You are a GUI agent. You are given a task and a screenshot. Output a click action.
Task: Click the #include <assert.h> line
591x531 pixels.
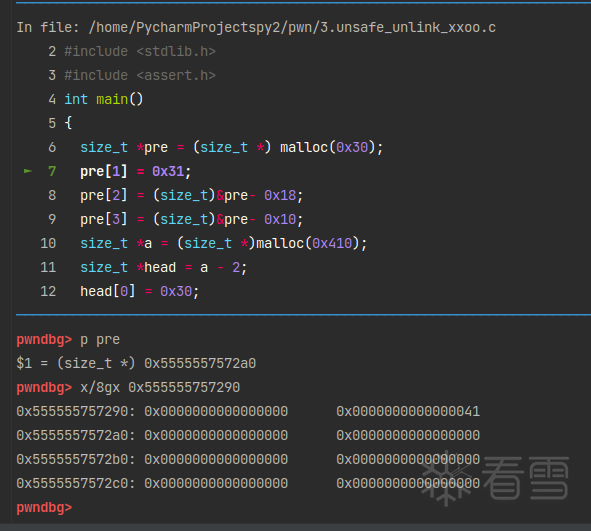click(140, 75)
